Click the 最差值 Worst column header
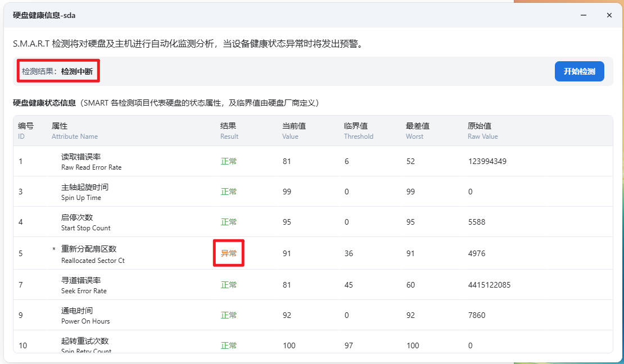Viewport: 624px width, 364px height. pyautogui.click(x=417, y=131)
